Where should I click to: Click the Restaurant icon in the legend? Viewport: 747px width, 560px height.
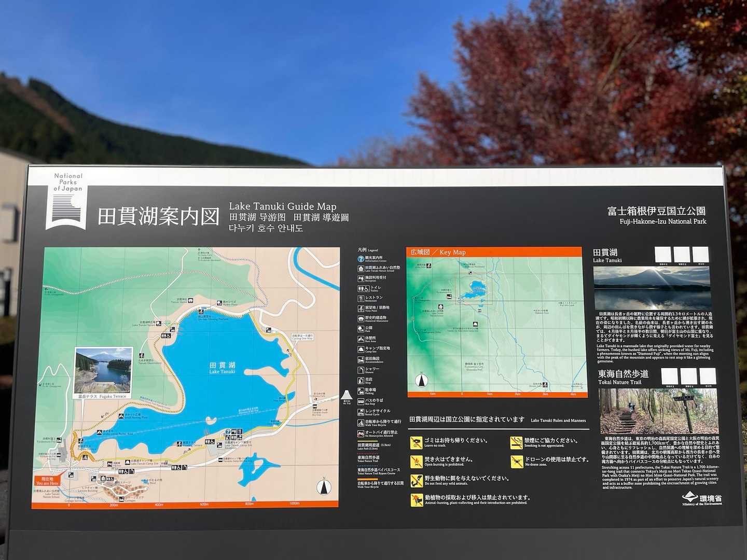click(361, 299)
